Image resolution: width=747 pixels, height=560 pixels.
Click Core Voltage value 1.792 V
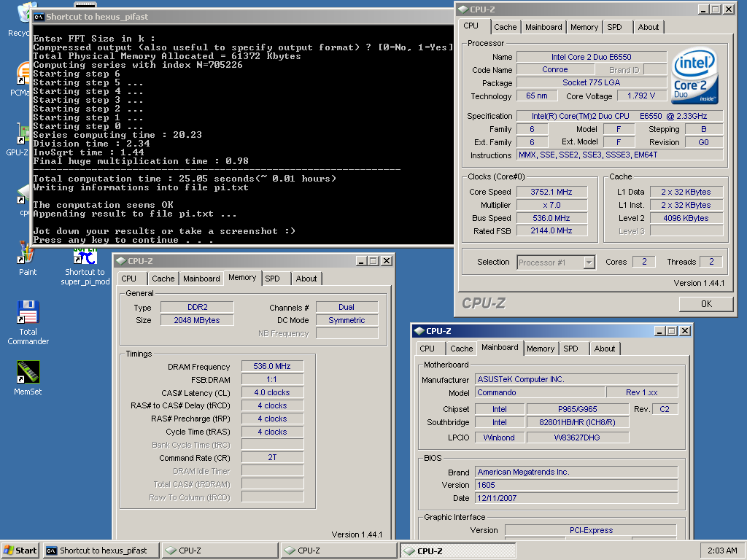(x=641, y=96)
